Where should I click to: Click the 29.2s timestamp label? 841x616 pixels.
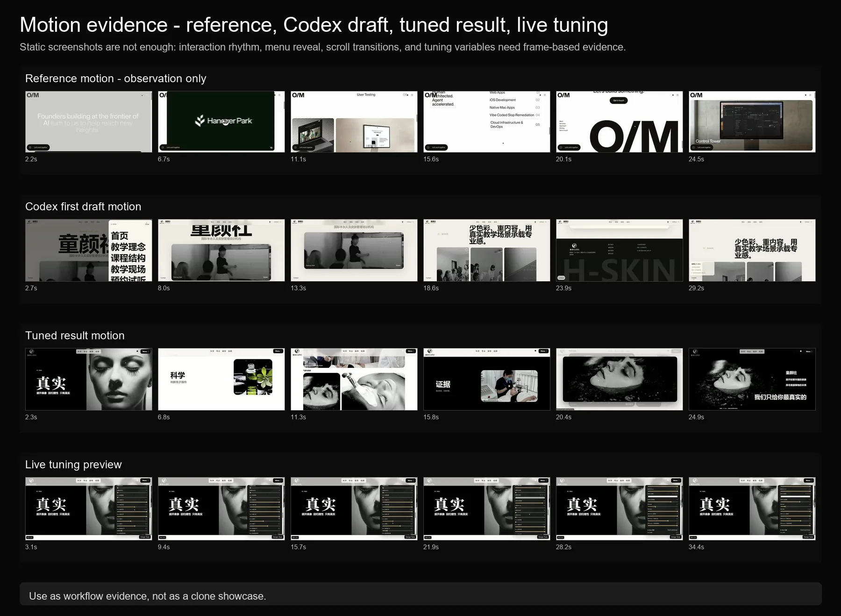[x=697, y=288]
